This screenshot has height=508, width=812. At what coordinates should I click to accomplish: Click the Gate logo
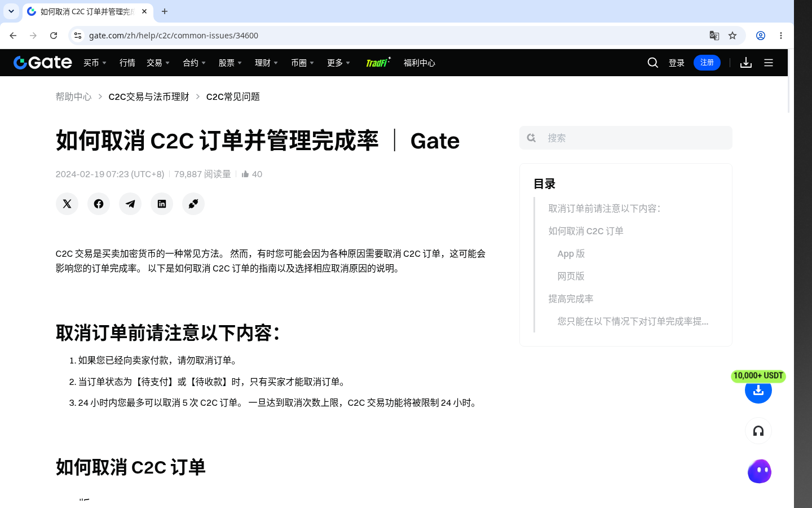43,63
